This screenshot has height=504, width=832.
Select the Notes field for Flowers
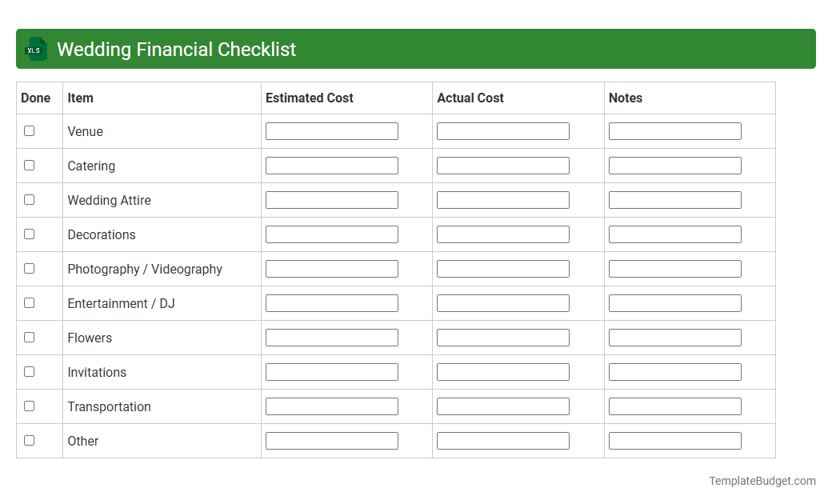point(674,337)
